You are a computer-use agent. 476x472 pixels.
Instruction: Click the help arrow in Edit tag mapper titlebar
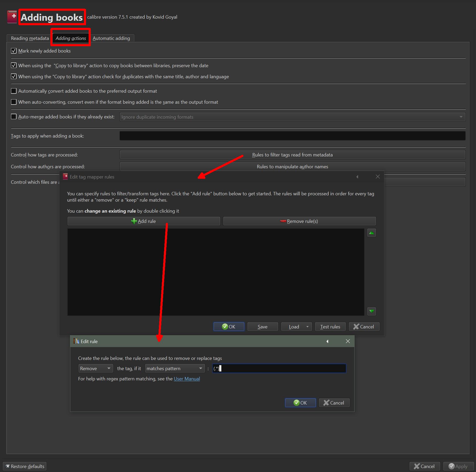click(x=357, y=177)
